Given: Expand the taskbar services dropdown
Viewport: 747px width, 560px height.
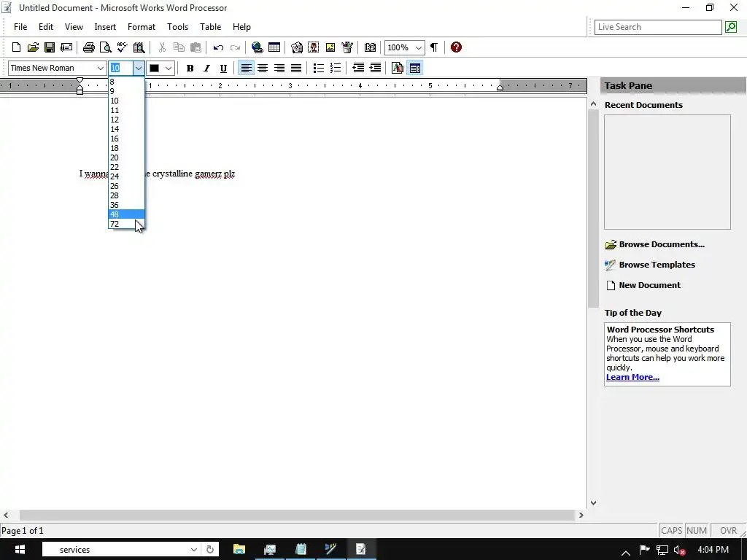Looking at the screenshot, I should [x=193, y=550].
